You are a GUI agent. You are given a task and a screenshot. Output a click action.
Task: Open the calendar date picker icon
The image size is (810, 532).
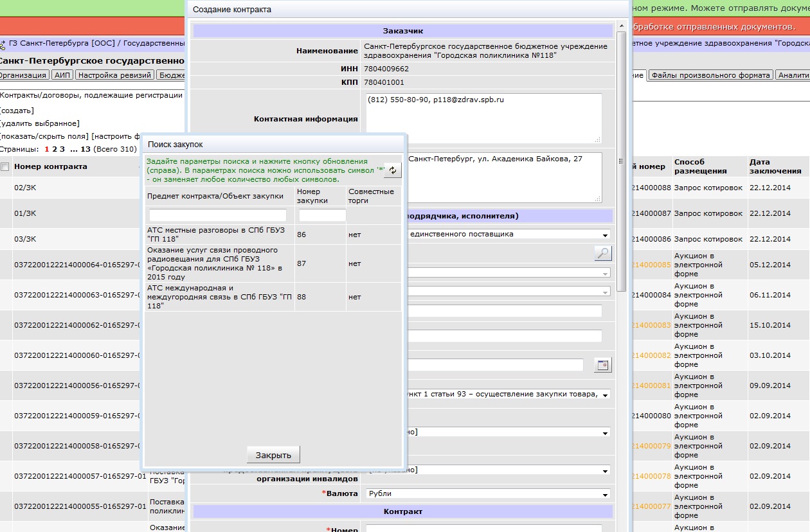pos(603,365)
